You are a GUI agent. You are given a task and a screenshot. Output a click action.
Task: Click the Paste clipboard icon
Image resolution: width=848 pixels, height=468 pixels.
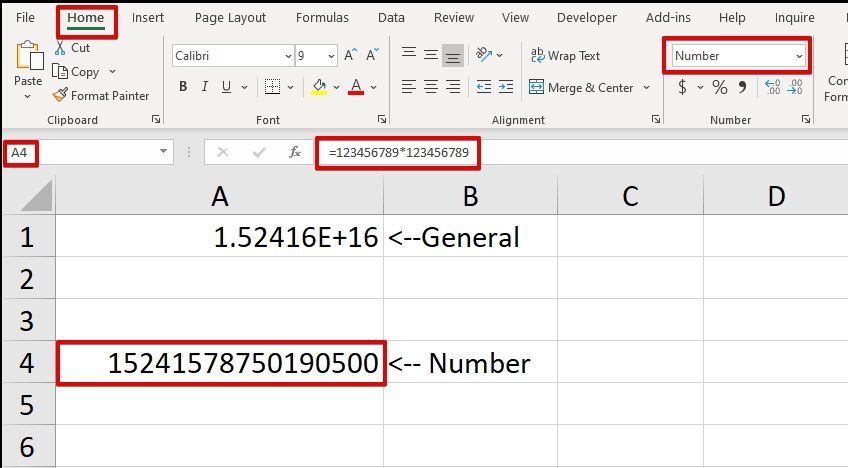[29, 56]
